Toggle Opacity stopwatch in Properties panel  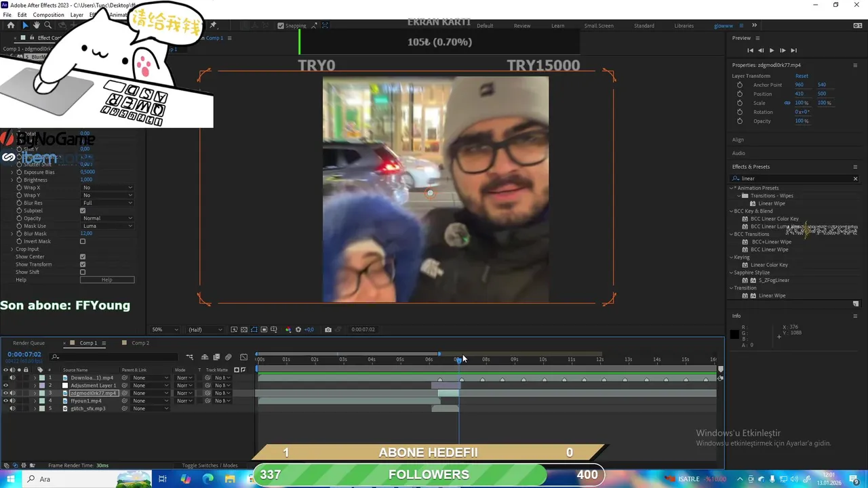pos(739,121)
